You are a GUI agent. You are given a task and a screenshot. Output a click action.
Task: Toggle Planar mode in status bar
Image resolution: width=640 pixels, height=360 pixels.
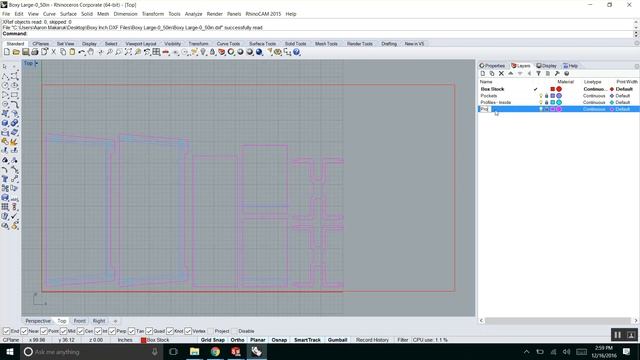[258, 340]
